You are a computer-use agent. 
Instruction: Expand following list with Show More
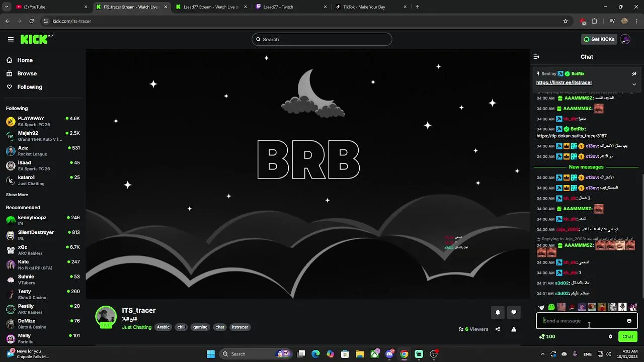(x=17, y=195)
